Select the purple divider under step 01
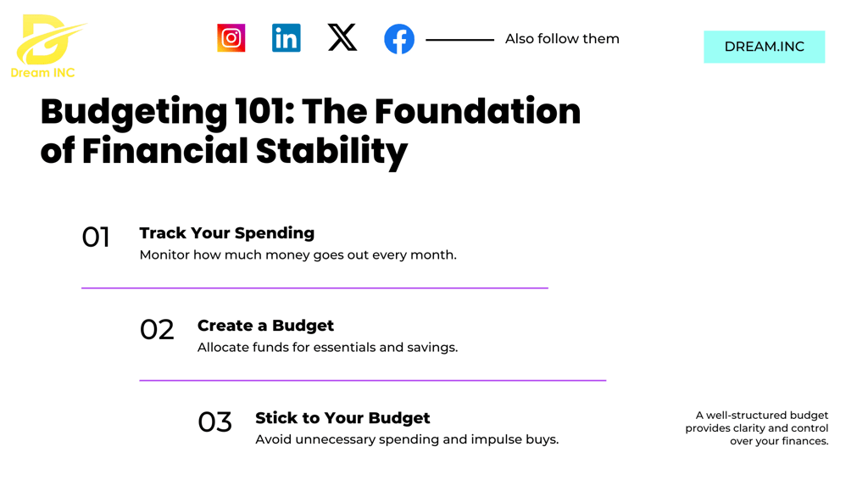Viewport: 868px width, 497px height. coord(314,288)
